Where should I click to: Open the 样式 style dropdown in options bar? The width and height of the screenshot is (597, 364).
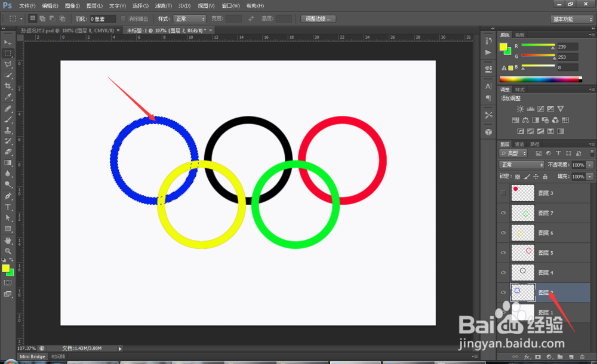point(189,18)
